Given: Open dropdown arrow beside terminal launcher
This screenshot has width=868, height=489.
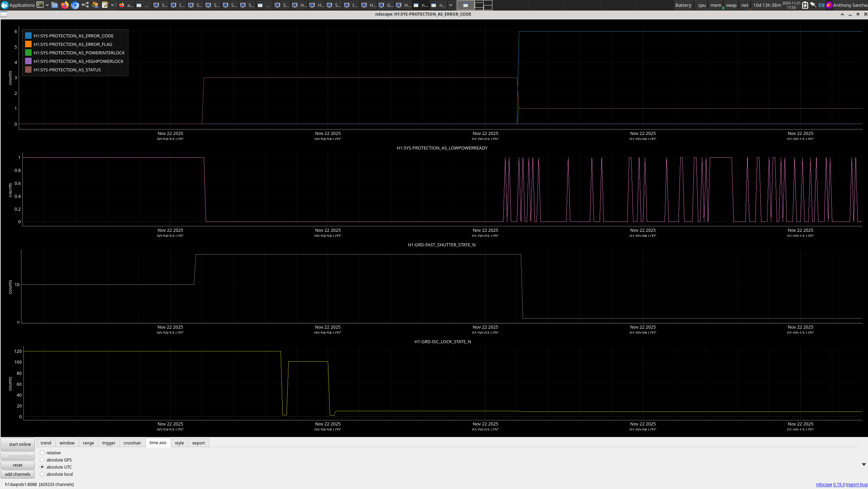Looking at the screenshot, I should (47, 5).
